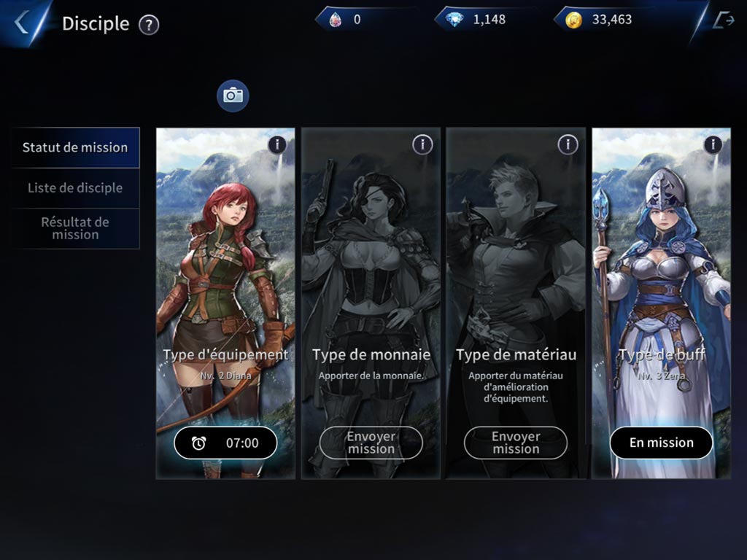Select the Statut de mission tab
This screenshot has height=560, width=747.
(x=75, y=147)
